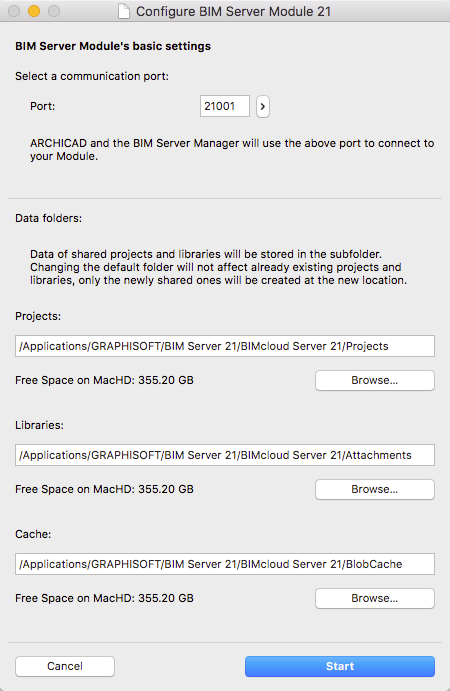450x691 pixels.
Task: Click the 'BIM Server Module's basic settings' heading
Action: [x=113, y=46]
